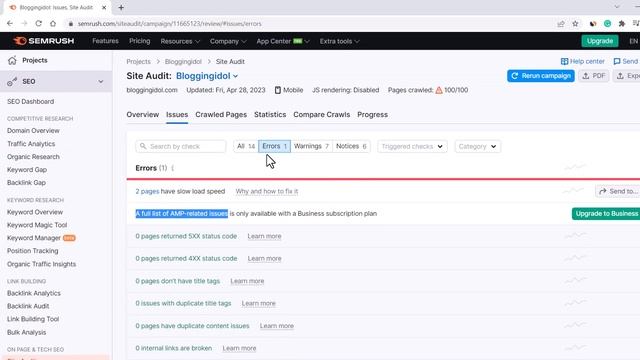The image size is (640, 360).
Task: Switch to the Crawled Pages tab
Action: click(221, 115)
